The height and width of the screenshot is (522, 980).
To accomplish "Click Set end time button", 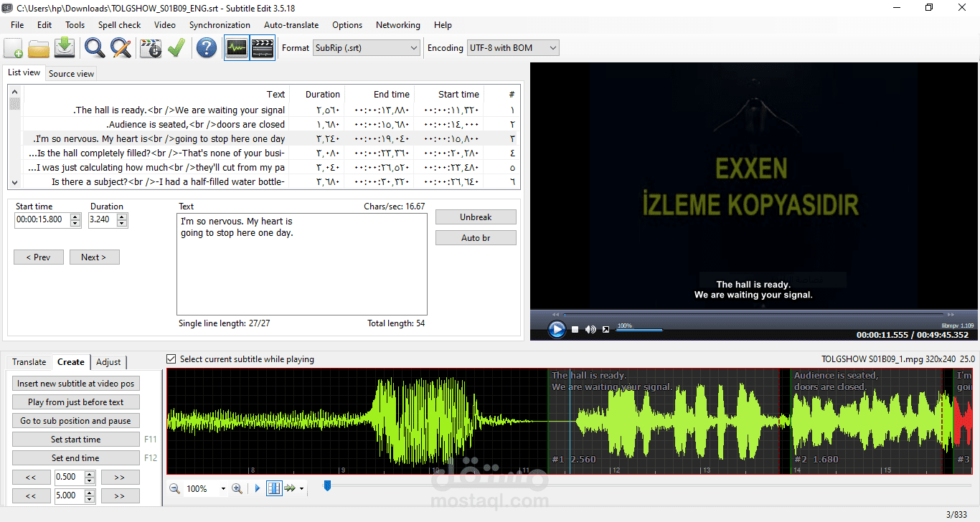I will (76, 458).
